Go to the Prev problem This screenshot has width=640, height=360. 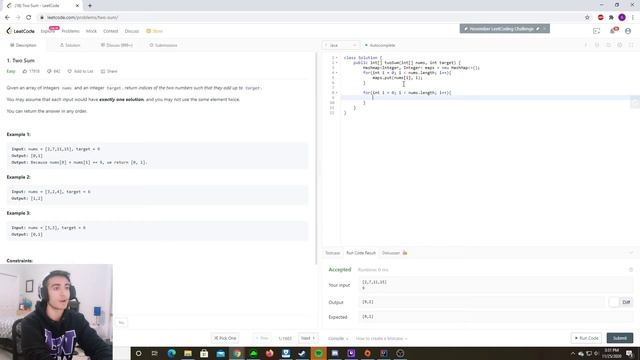tap(262, 338)
